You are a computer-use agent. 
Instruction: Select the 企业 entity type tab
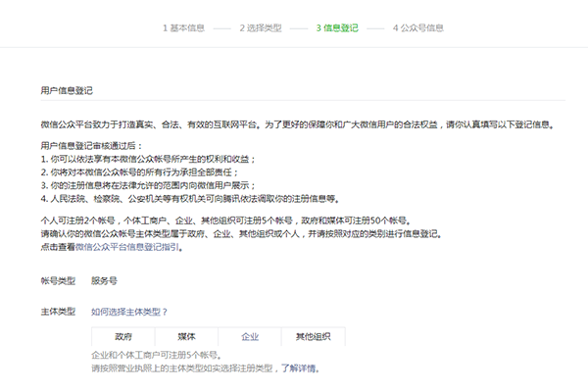[250, 336]
